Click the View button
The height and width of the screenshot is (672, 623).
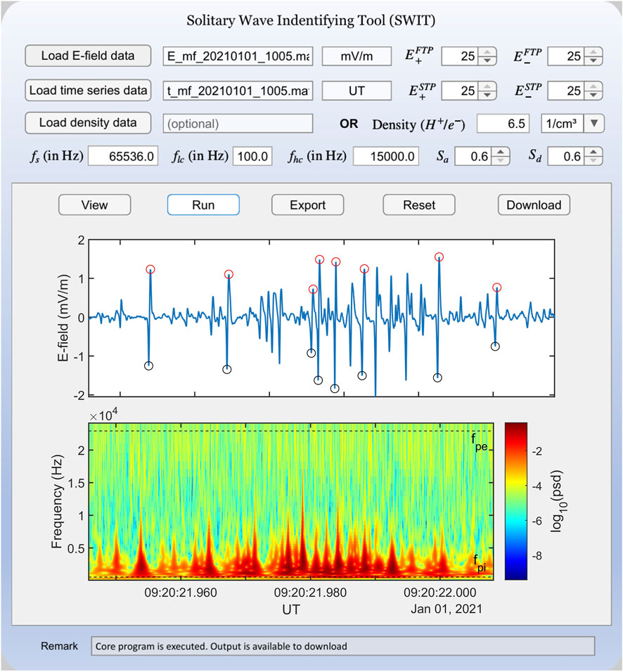pos(94,205)
